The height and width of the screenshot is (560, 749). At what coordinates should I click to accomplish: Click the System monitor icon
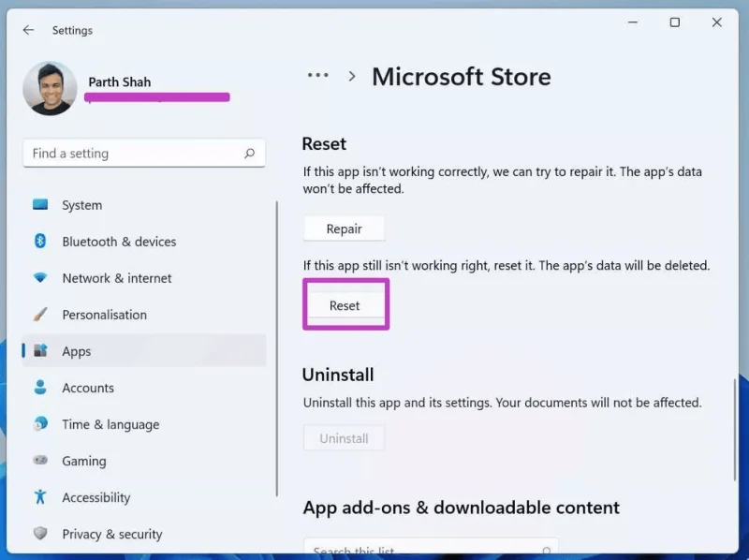[40, 204]
